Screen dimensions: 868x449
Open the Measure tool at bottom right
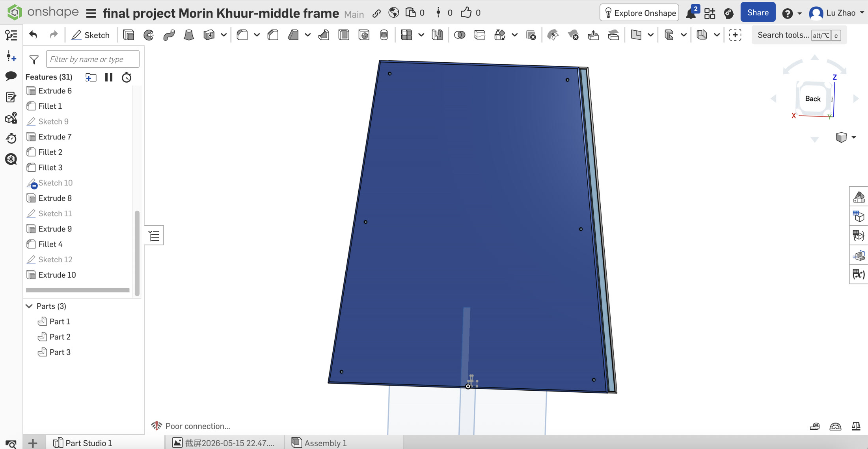[815, 427]
